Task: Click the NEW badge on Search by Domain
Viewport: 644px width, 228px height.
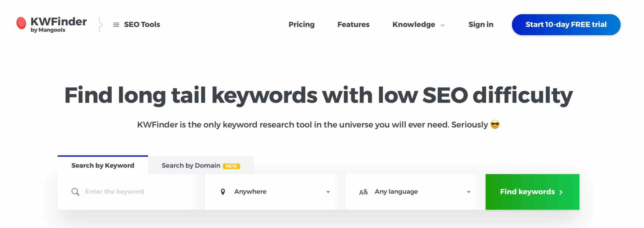Action: [231, 166]
